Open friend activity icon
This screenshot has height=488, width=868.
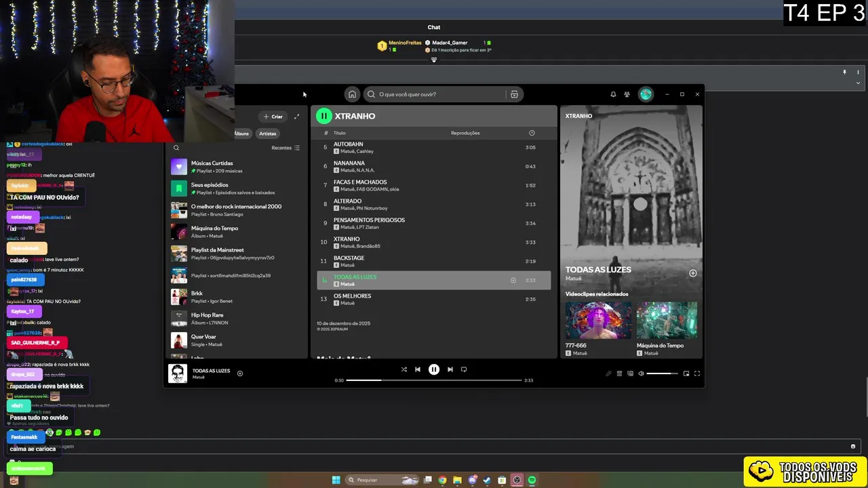pos(627,94)
